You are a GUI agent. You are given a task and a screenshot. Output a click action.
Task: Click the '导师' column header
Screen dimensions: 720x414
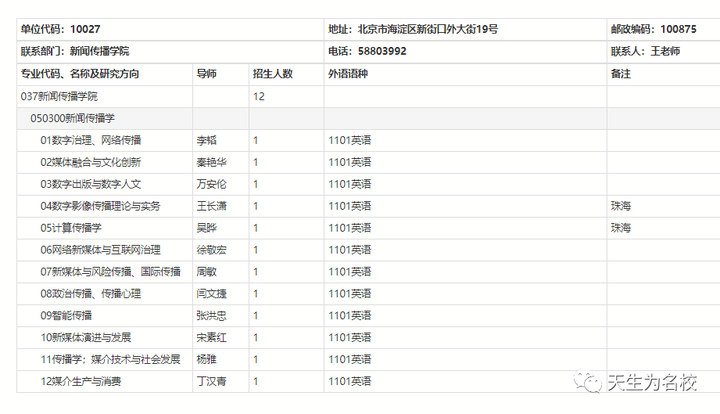point(206,74)
